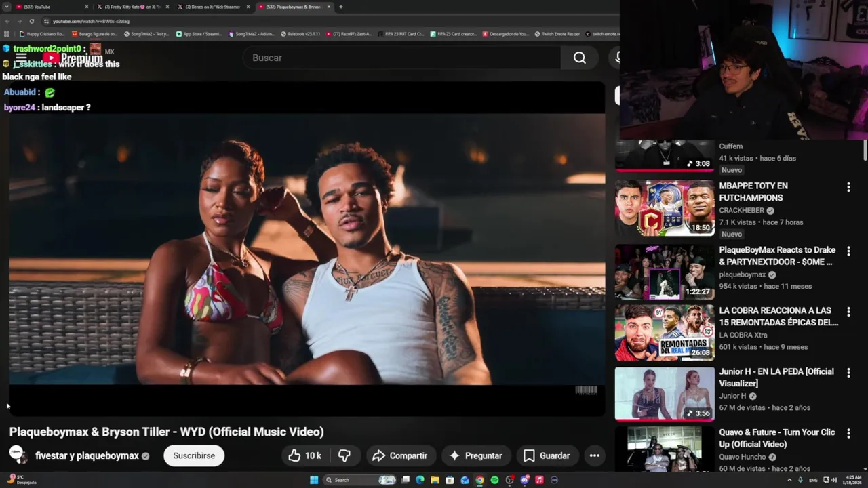Open the tab search dropdown arrow
The height and width of the screenshot is (488, 868).
[6, 7]
